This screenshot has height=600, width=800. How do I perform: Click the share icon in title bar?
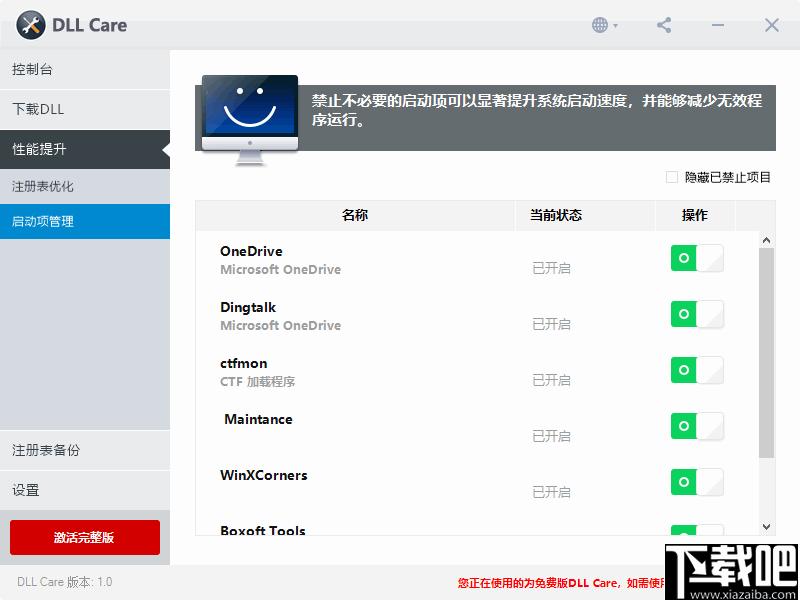(x=664, y=25)
